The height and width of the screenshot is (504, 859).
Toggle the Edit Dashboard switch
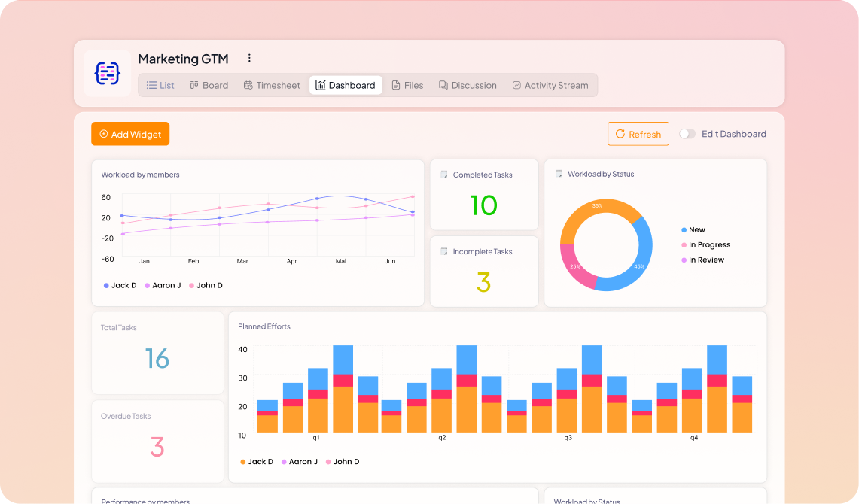(687, 134)
